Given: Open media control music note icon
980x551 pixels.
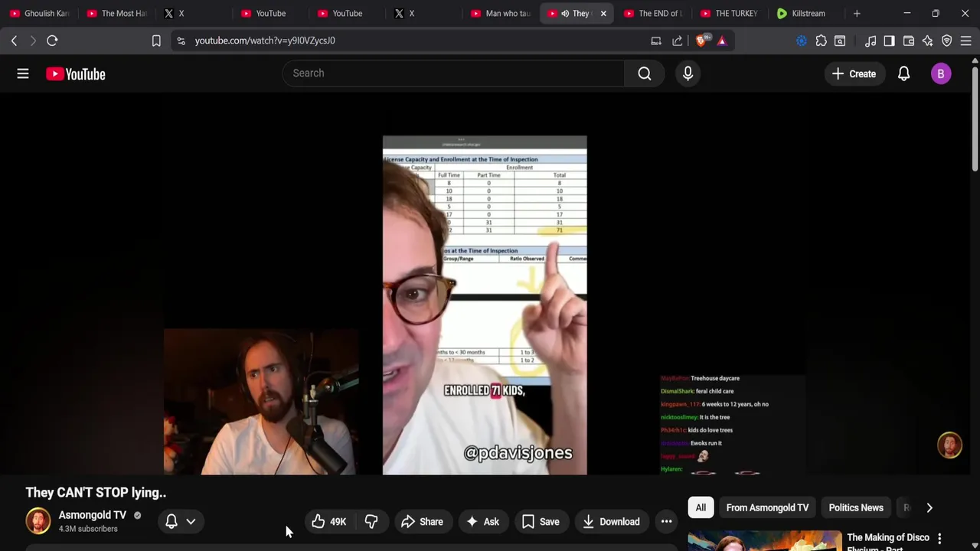Looking at the screenshot, I should [x=871, y=41].
